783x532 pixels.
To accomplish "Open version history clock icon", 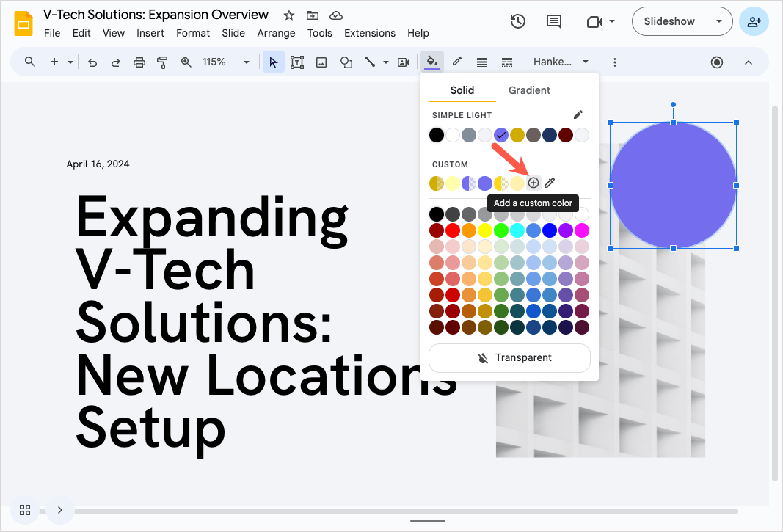I will 518,21.
